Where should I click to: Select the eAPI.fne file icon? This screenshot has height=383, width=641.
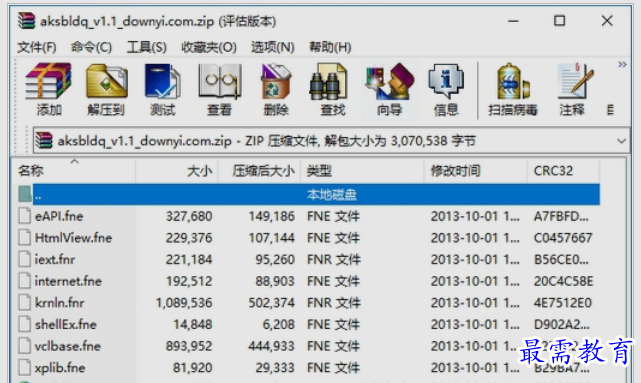(x=25, y=216)
